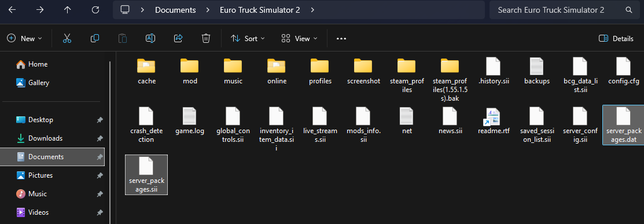Open the New dropdown menu

pos(25,38)
